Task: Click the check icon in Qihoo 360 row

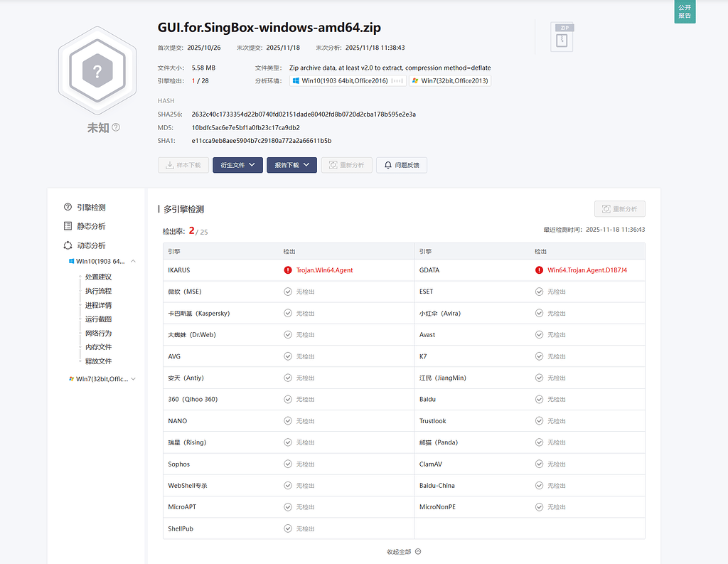Action: [x=288, y=399]
